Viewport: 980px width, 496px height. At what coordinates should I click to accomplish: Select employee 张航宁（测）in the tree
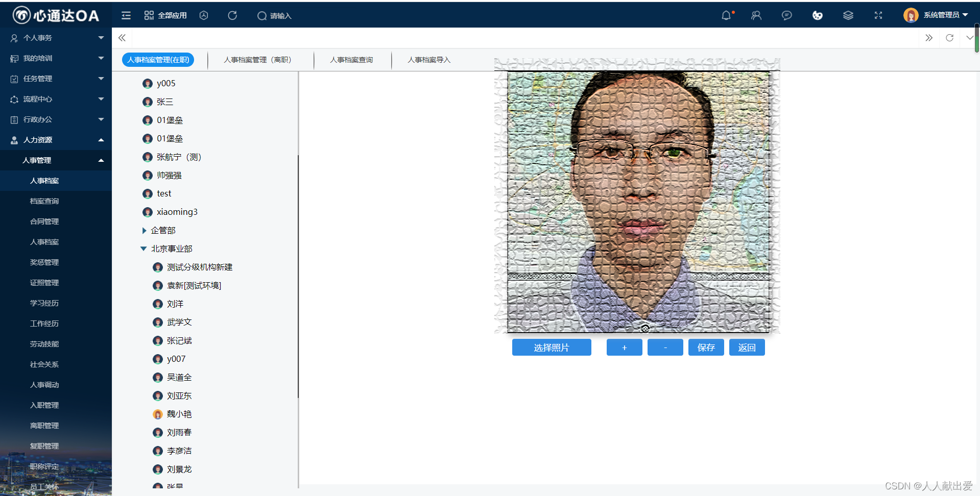(179, 157)
